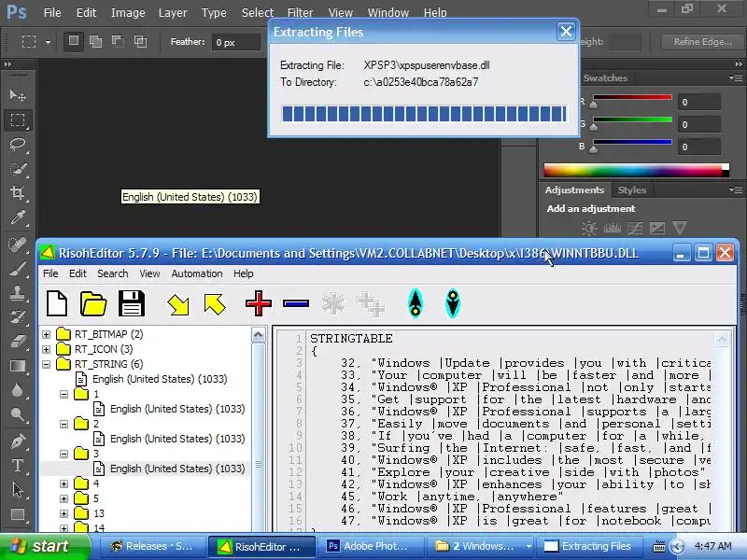The height and width of the screenshot is (560, 747).
Task: Open the 2 Windows taskbar group
Action: tap(479, 546)
